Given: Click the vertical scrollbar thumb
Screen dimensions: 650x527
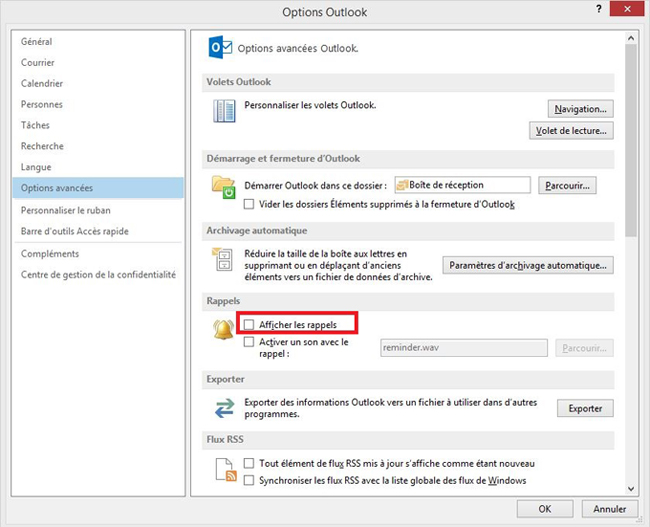Looking at the screenshot, I should coord(631,141).
